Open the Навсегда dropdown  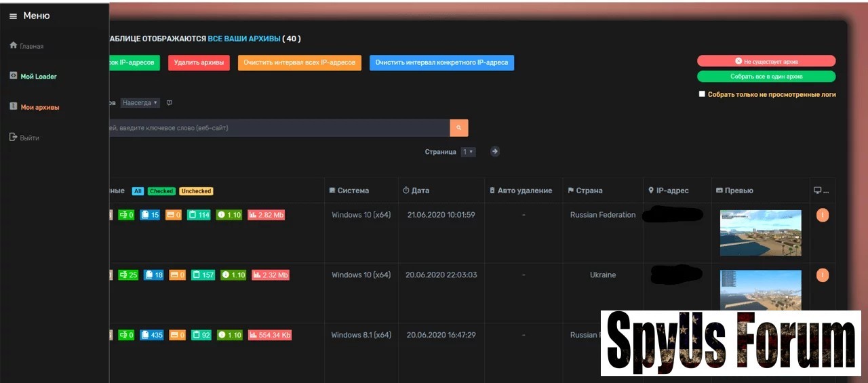coord(140,103)
